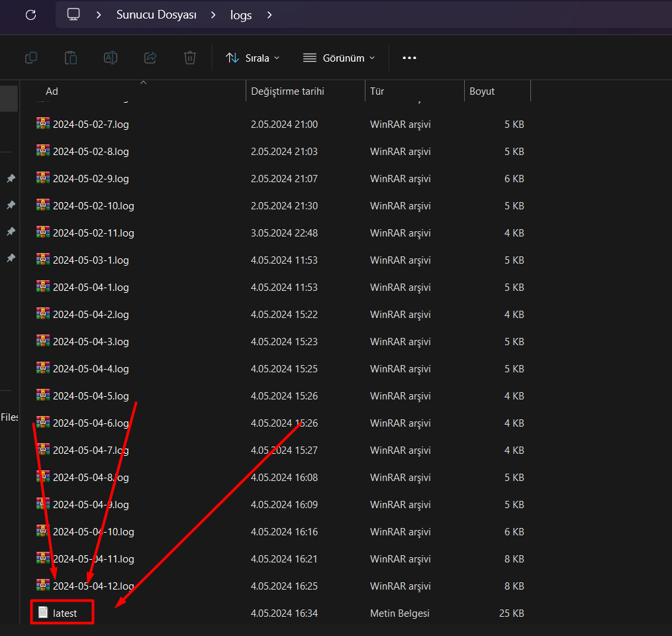
Task: Click the WinRAR icon of 2024-05-04-4.log
Action: tap(43, 368)
